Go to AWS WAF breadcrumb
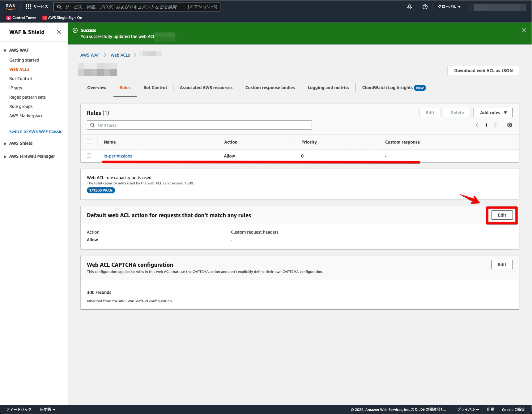This screenshot has width=532, height=414. tap(90, 55)
